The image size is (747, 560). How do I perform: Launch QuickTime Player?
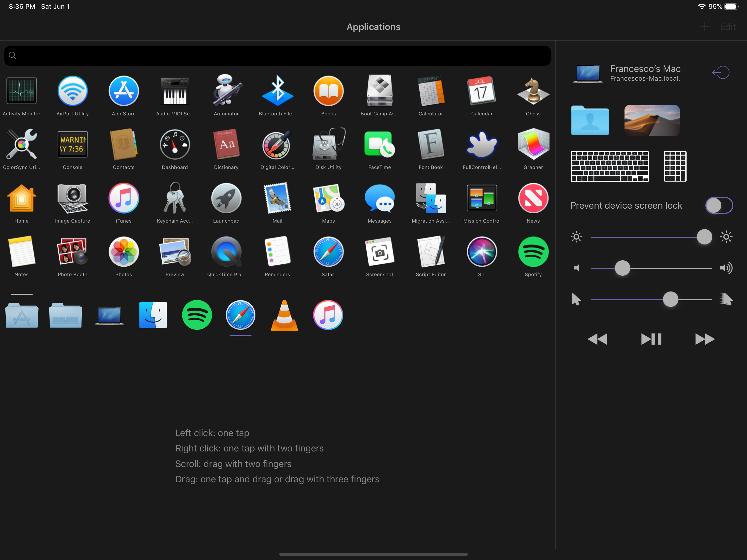(226, 252)
